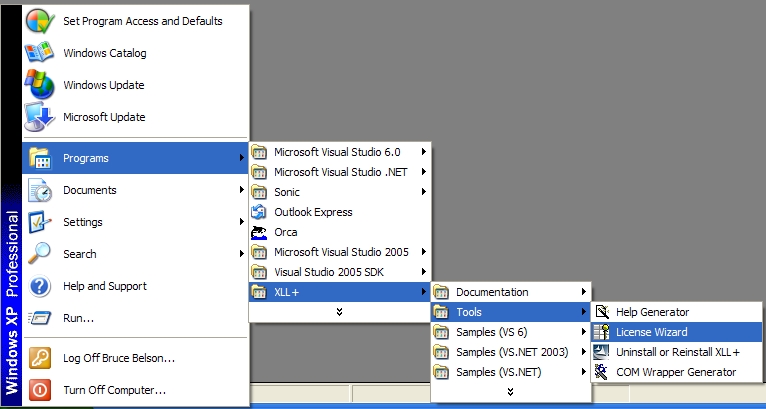Choose Turn Off Computer
Image resolution: width=766 pixels, height=409 pixels.
[x=114, y=390]
